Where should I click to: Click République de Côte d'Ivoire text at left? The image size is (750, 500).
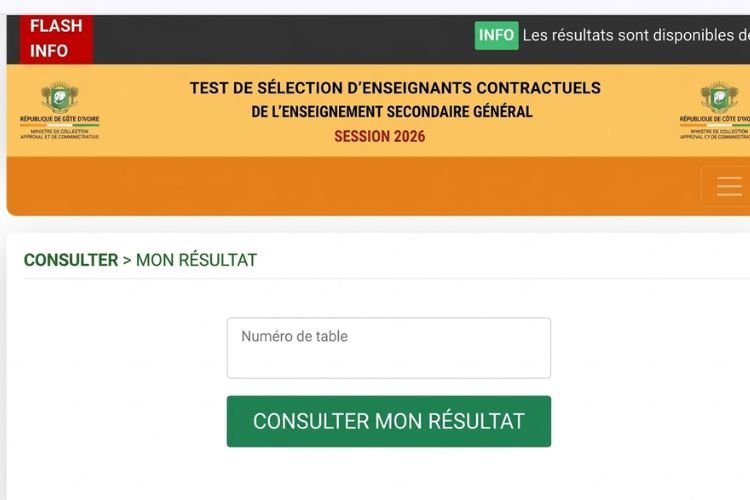pos(60,119)
